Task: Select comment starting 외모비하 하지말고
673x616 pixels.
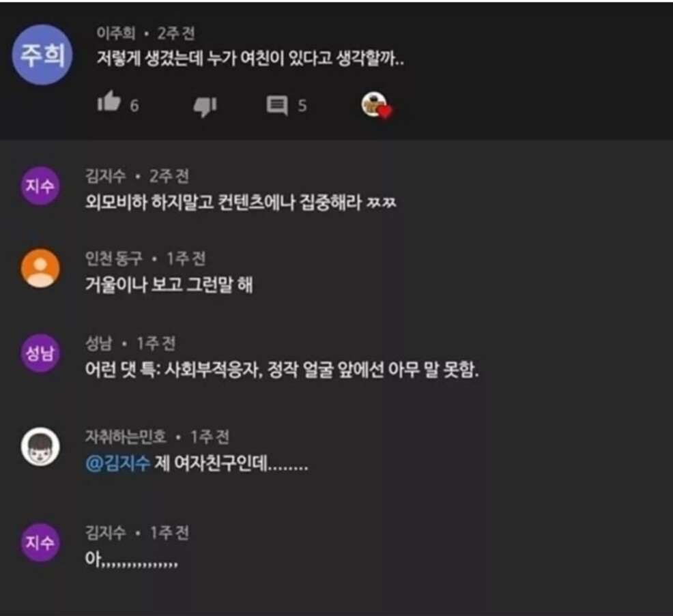Action: tap(241, 202)
